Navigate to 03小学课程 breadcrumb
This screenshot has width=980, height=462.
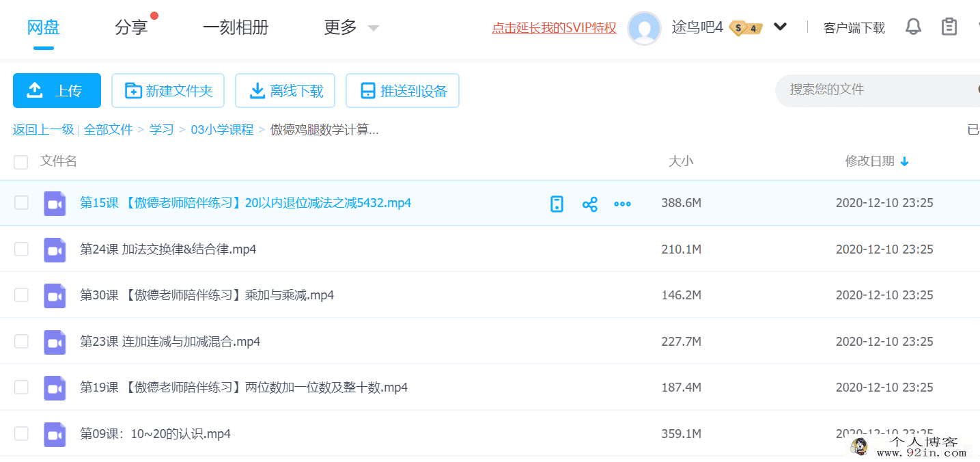pos(222,130)
